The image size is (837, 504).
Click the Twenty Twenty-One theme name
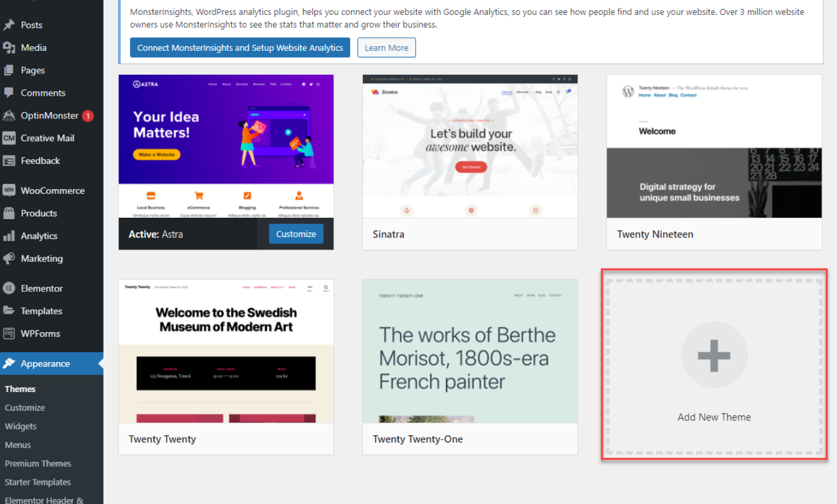tap(418, 439)
